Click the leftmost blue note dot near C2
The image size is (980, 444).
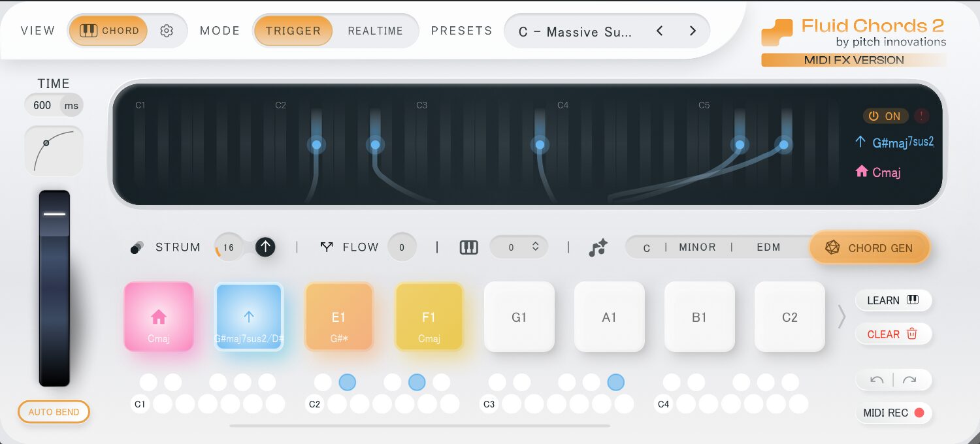(317, 144)
